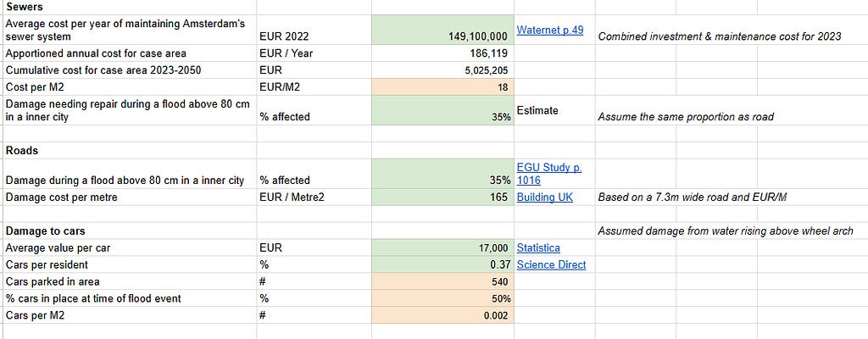Image resolution: width=868 pixels, height=339 pixels.
Task: Select the Roads section heading cell
Action: point(130,150)
